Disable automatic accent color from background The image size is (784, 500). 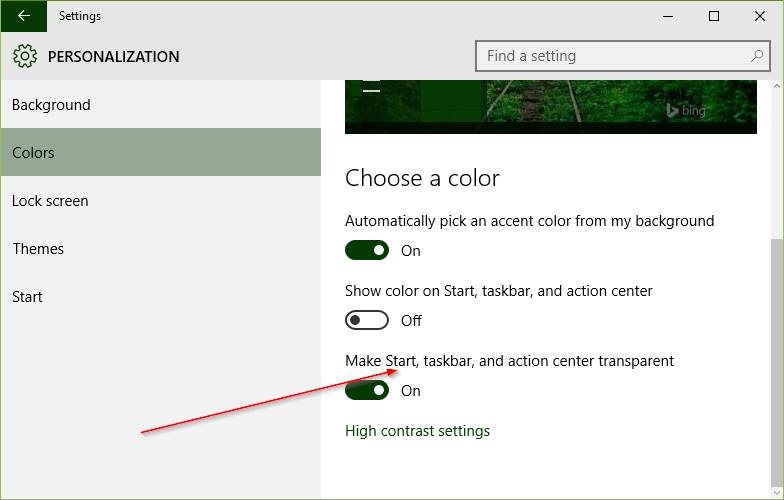click(x=367, y=251)
